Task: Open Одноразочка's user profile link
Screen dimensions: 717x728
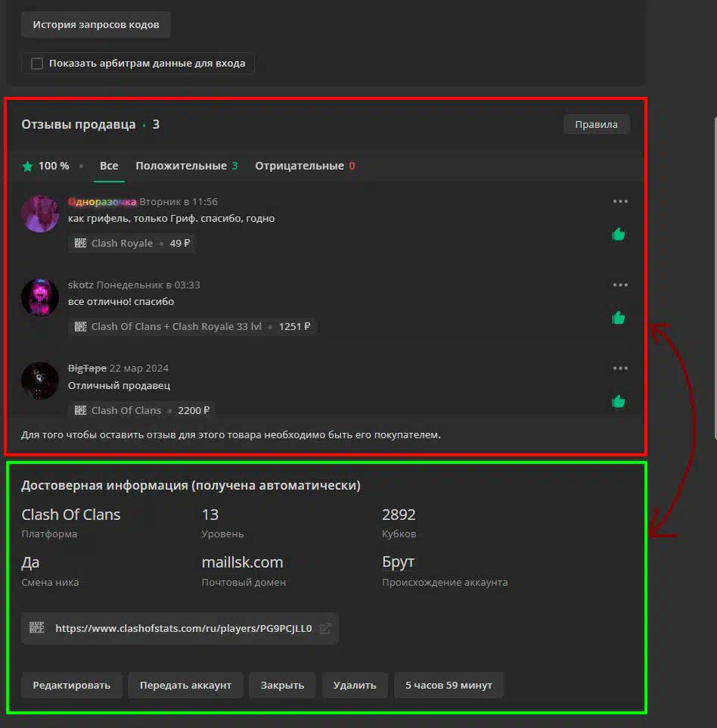Action: 102,201
